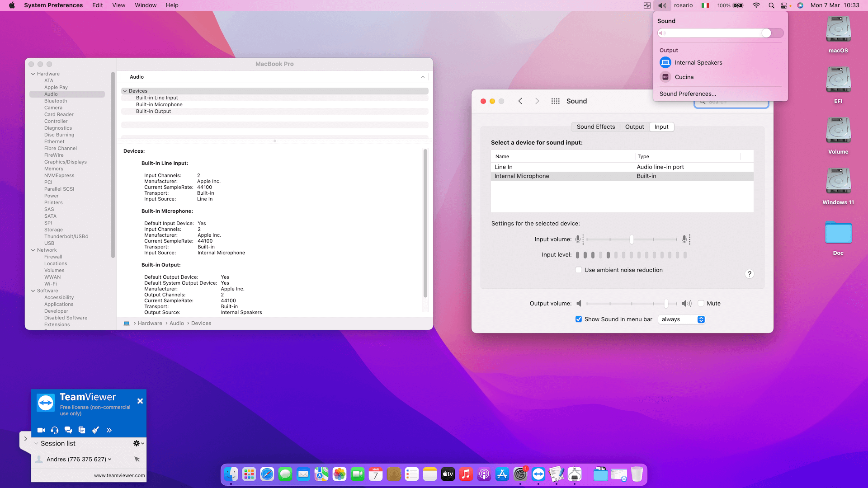Click the TeamViewer whiteboard brush icon
The image size is (868, 488).
pyautogui.click(x=95, y=430)
